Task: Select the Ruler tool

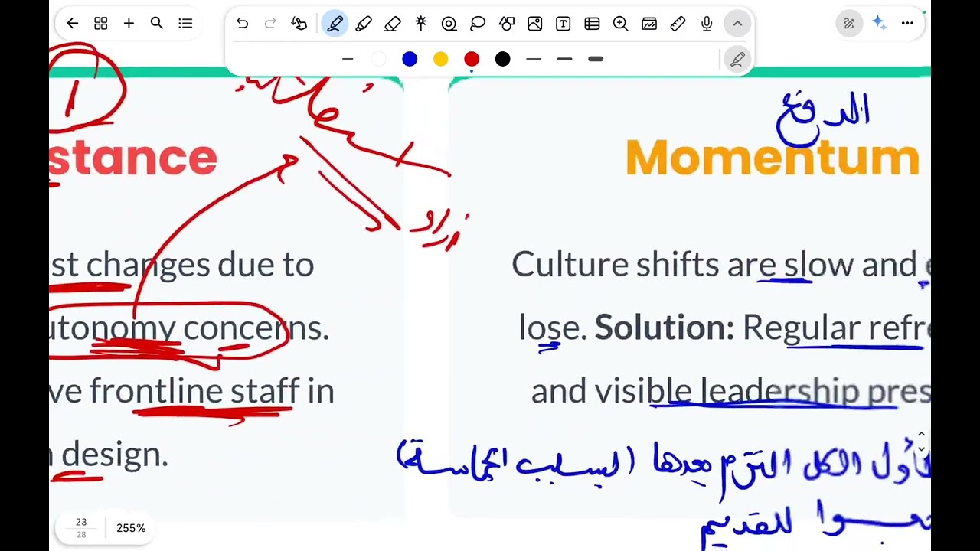Action: coord(678,24)
